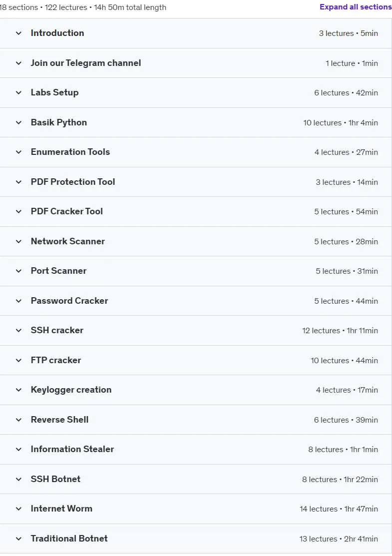The height and width of the screenshot is (556, 392).
Task: Open the SSH cracker section
Action: coord(196,331)
